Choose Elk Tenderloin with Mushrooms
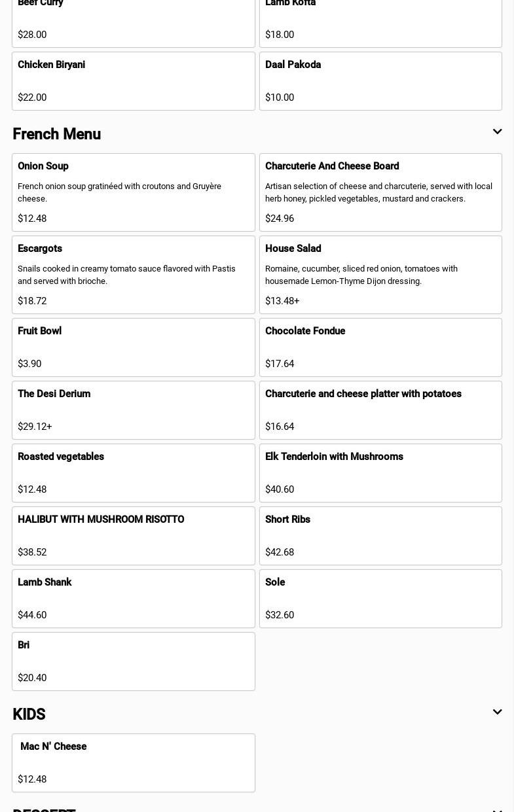Viewport: 514px width, 812px height. tap(380, 473)
